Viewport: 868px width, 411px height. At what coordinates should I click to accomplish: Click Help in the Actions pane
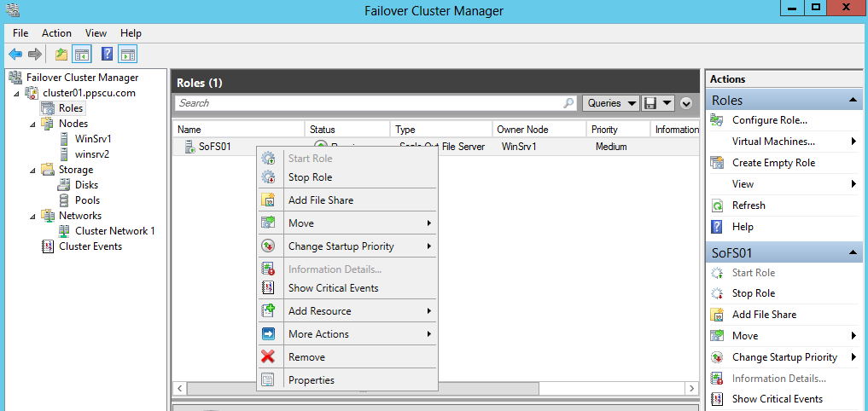coord(743,227)
